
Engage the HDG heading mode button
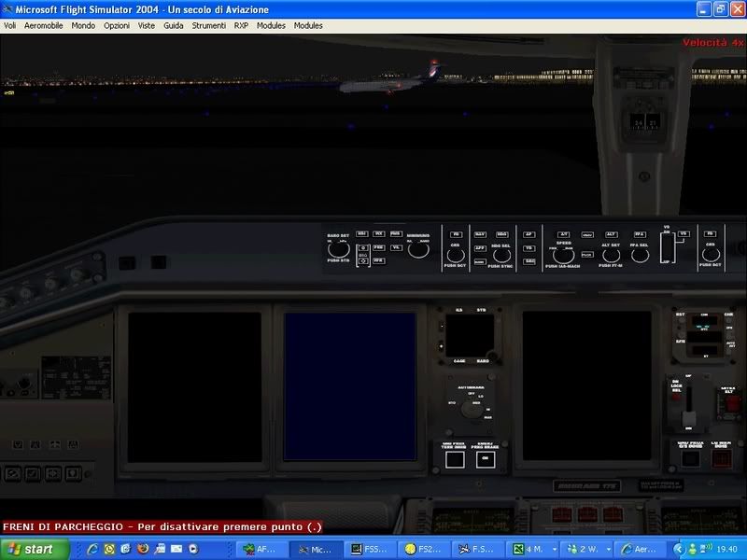click(501, 234)
